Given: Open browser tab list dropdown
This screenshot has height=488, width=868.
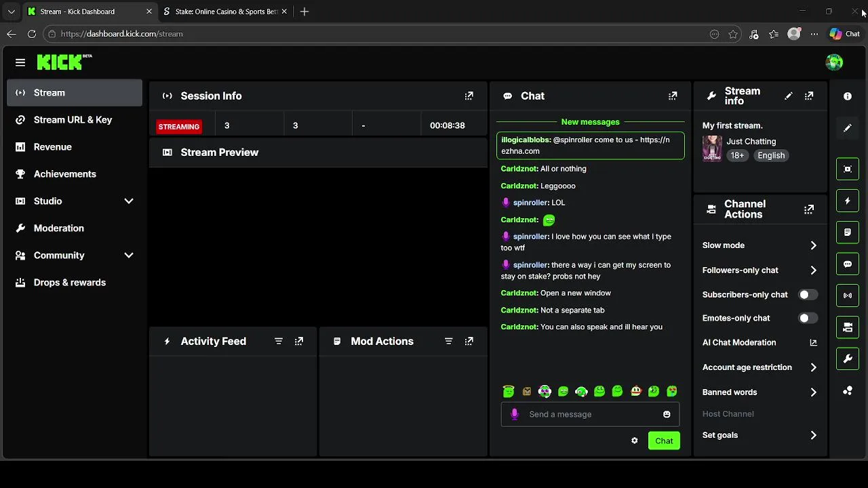Looking at the screenshot, I should coord(11,12).
